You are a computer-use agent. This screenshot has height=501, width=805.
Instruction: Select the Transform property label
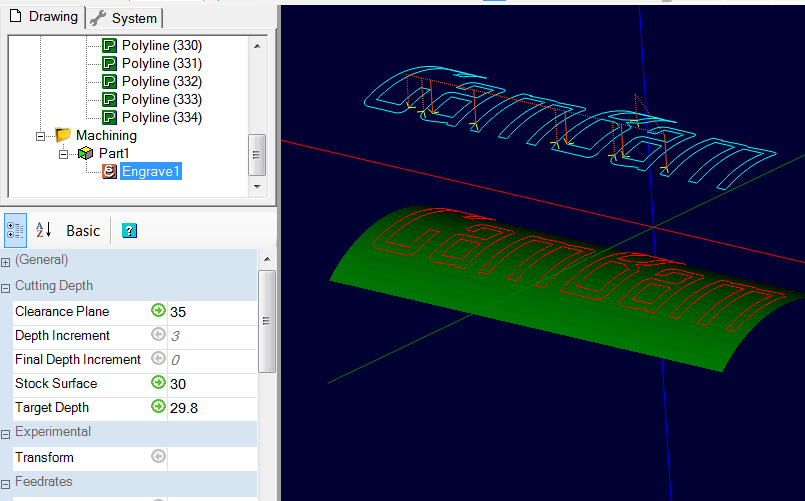click(x=44, y=457)
